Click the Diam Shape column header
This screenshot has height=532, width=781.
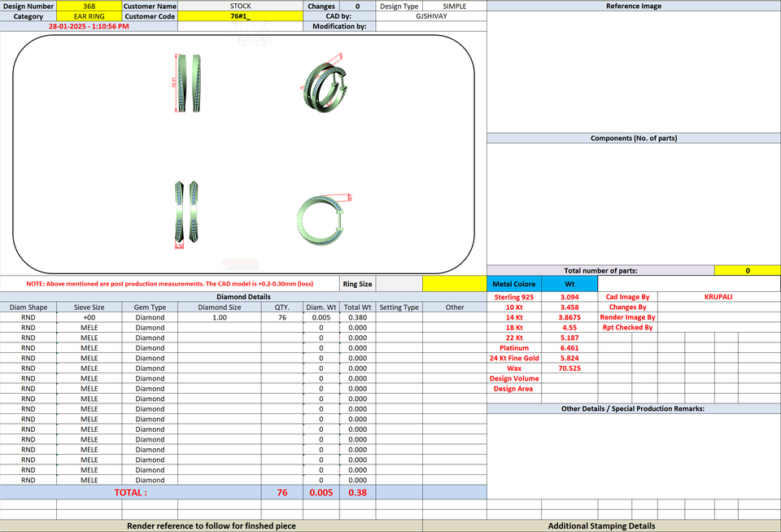pos(28,307)
